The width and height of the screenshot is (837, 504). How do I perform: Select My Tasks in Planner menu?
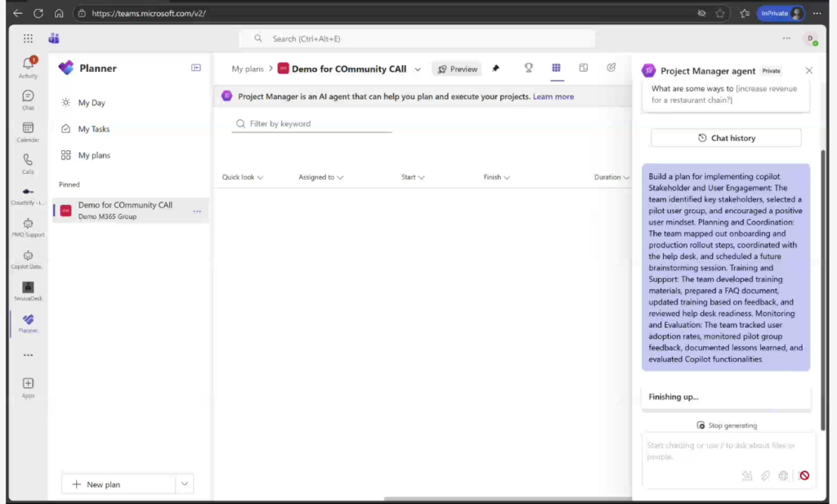pyautogui.click(x=93, y=129)
